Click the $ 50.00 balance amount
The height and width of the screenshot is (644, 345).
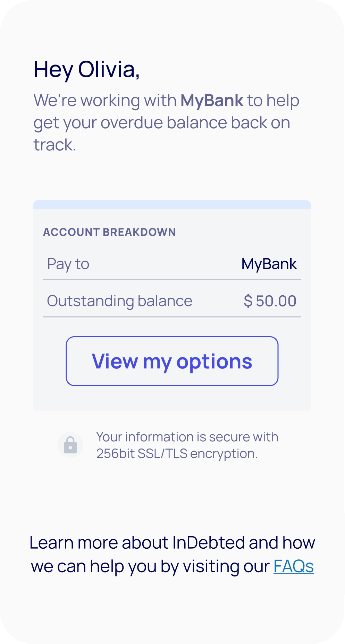pyautogui.click(x=270, y=301)
